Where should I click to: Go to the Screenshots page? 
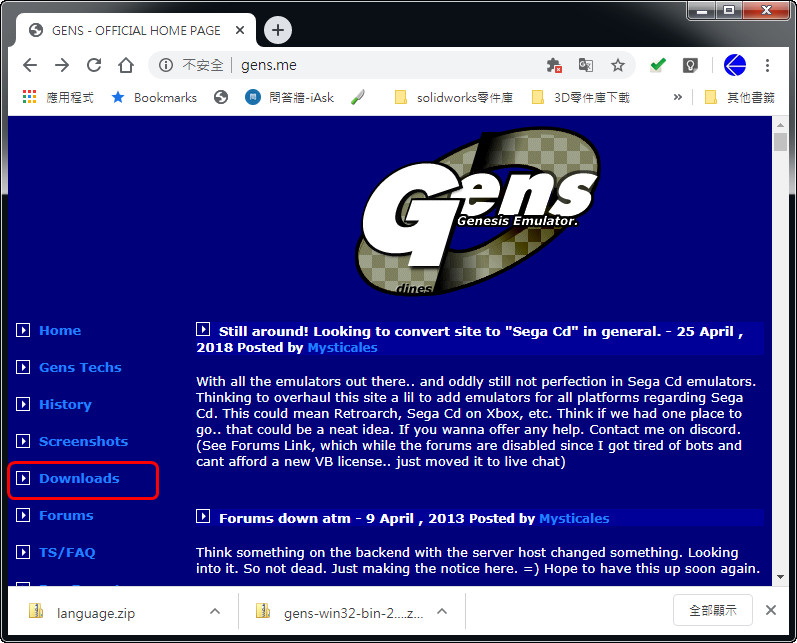pos(83,441)
